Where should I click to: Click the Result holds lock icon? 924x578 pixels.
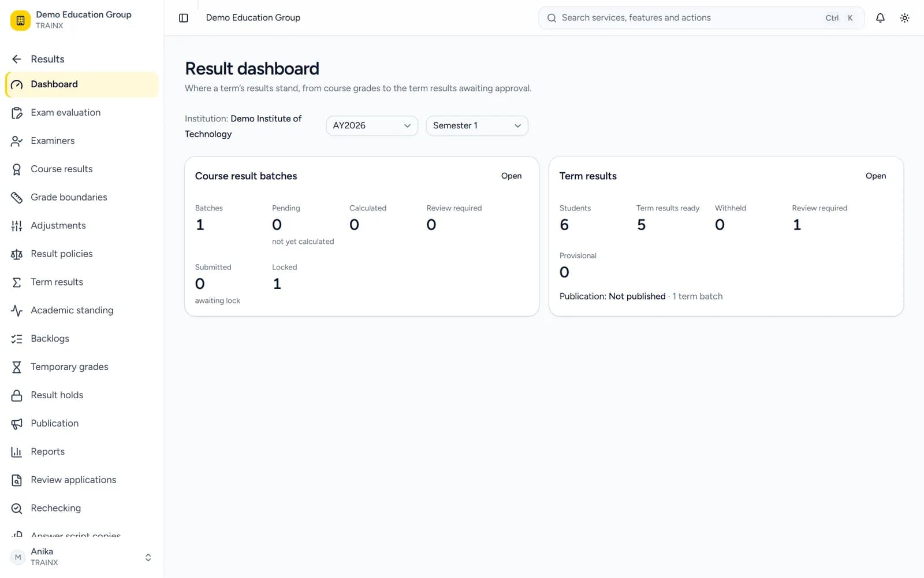click(x=17, y=395)
